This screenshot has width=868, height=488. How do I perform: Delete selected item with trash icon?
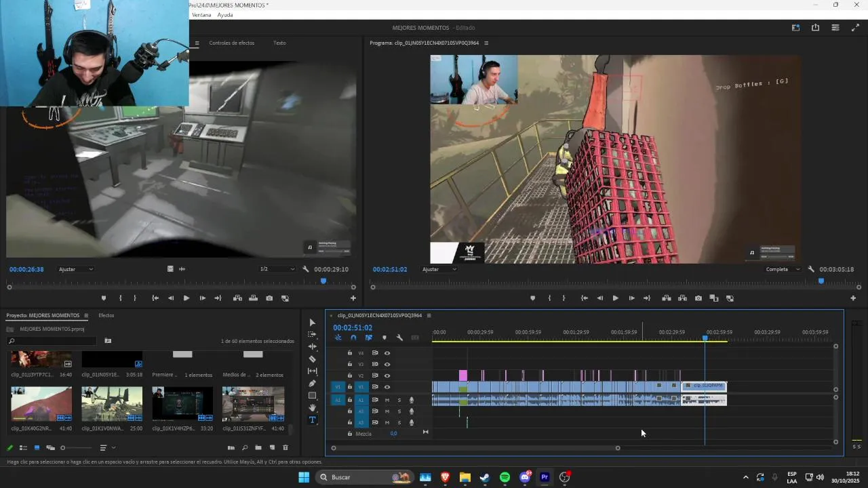tap(285, 448)
